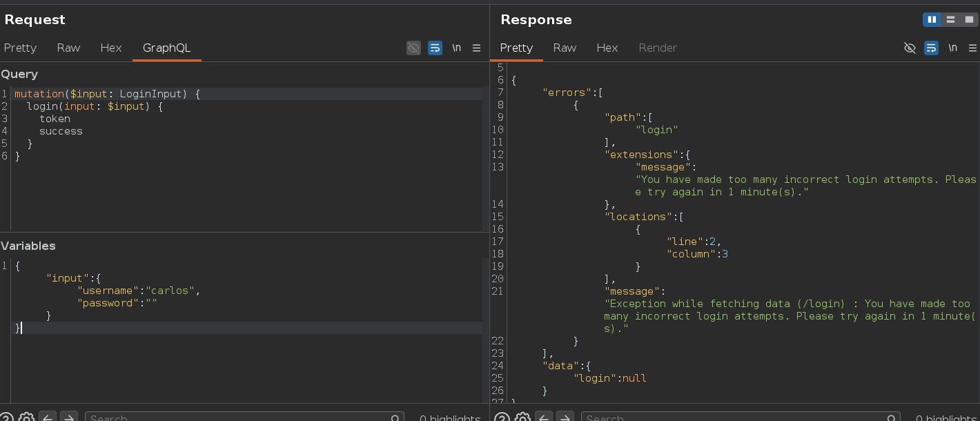Select top-bottom split layout icon

pyautogui.click(x=950, y=19)
